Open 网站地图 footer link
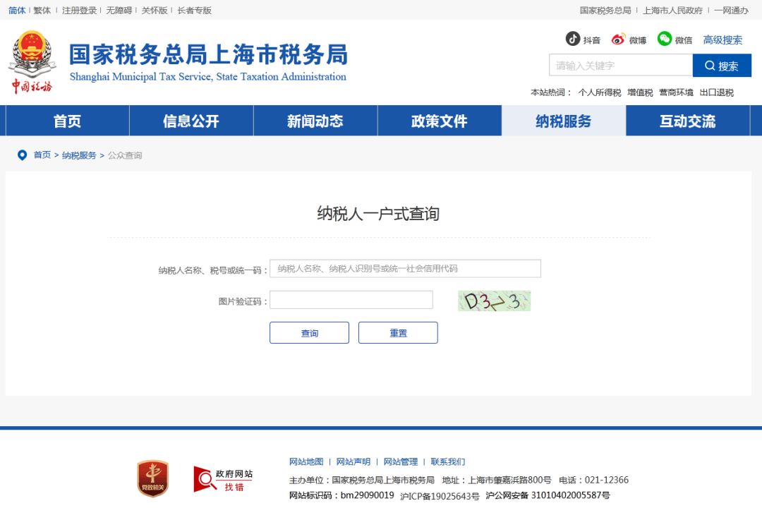762x532 pixels. [306, 461]
